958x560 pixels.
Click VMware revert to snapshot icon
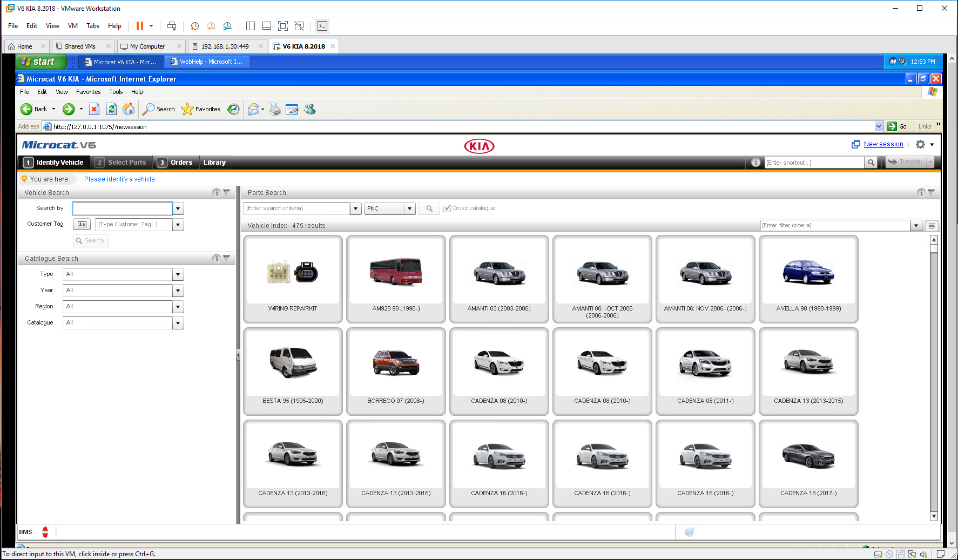click(211, 26)
